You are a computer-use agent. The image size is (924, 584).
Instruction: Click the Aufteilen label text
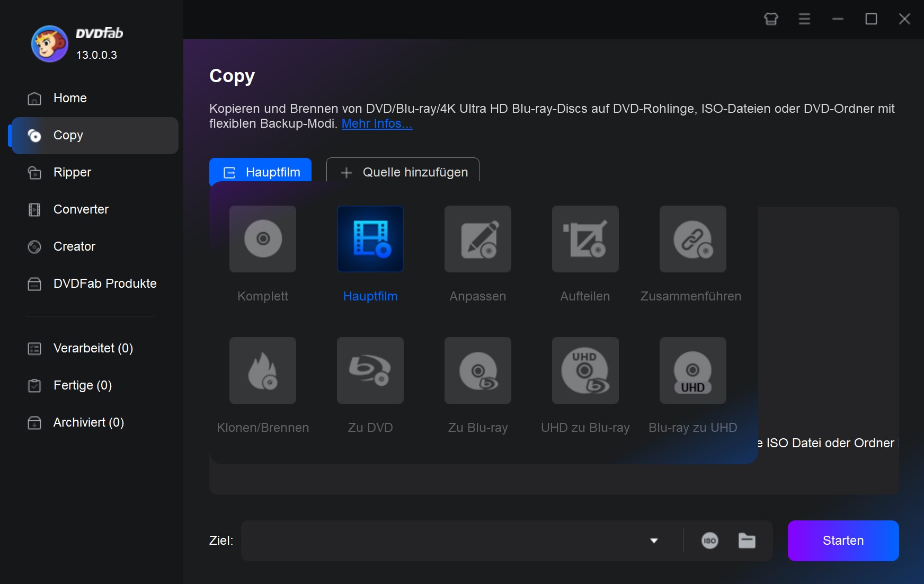click(585, 296)
